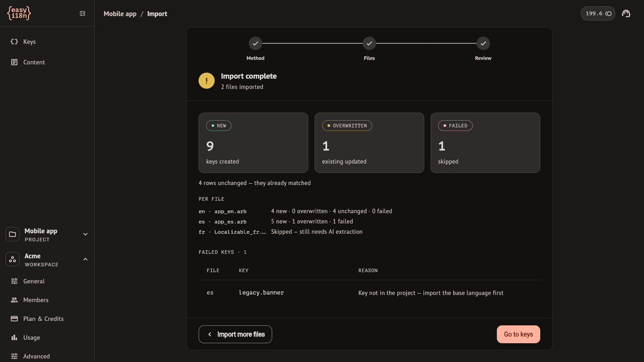Click the Members people icon
Viewport: 644px width, 362px height.
point(14,300)
